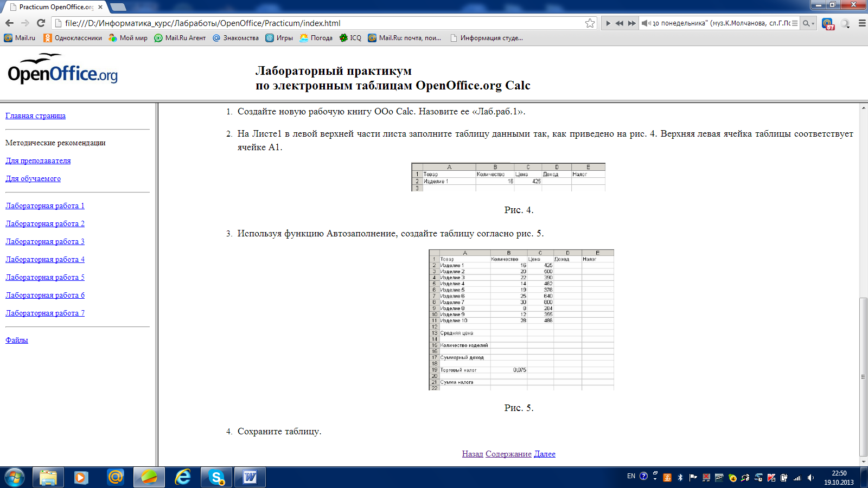The width and height of the screenshot is (868, 488).
Task: Open the Игры bookmark
Action: pos(279,38)
